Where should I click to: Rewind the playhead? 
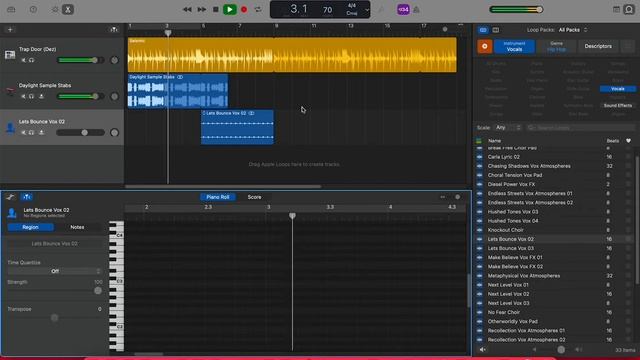click(187, 9)
